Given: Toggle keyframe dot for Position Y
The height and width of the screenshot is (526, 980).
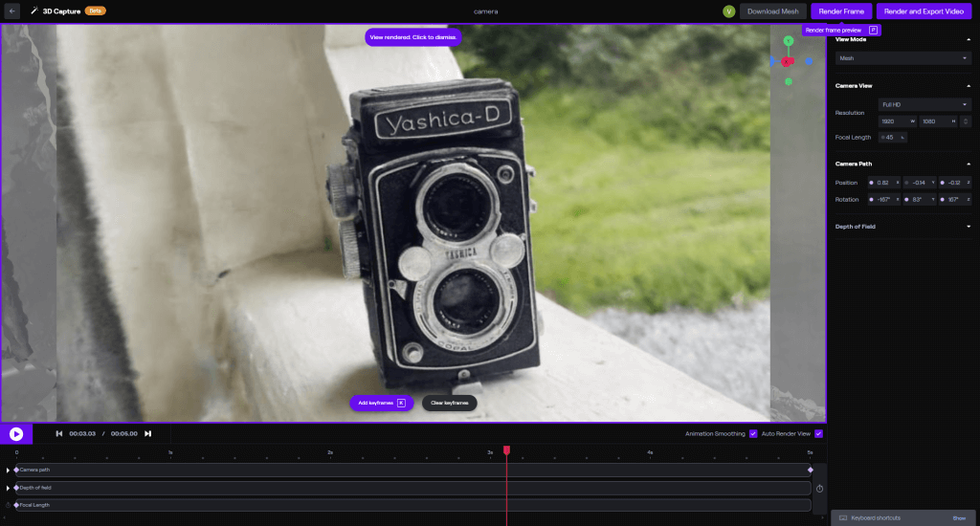Looking at the screenshot, I should coord(907,183).
